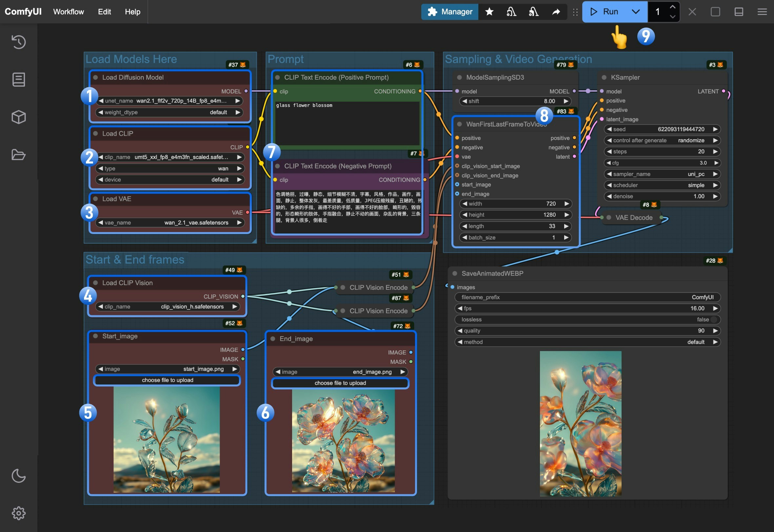Open the scheduler selector in KSampler
The height and width of the screenshot is (532, 774).
pos(662,185)
